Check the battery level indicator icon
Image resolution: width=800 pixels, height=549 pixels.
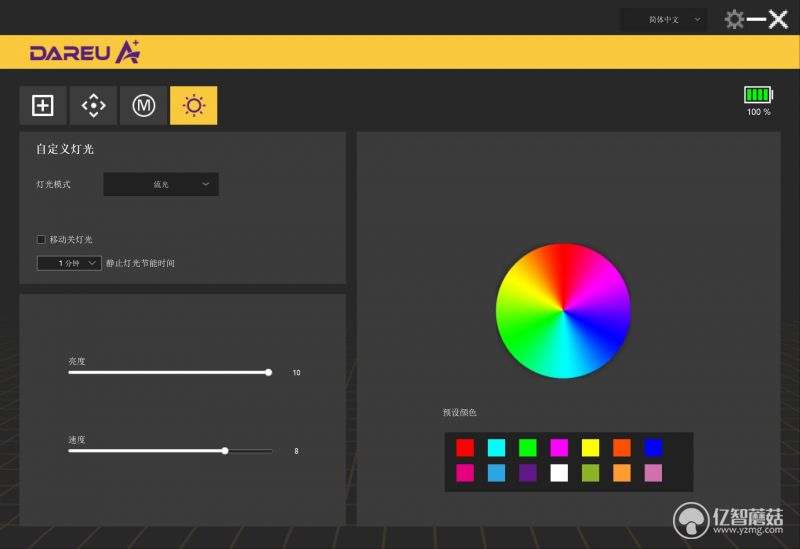[758, 95]
